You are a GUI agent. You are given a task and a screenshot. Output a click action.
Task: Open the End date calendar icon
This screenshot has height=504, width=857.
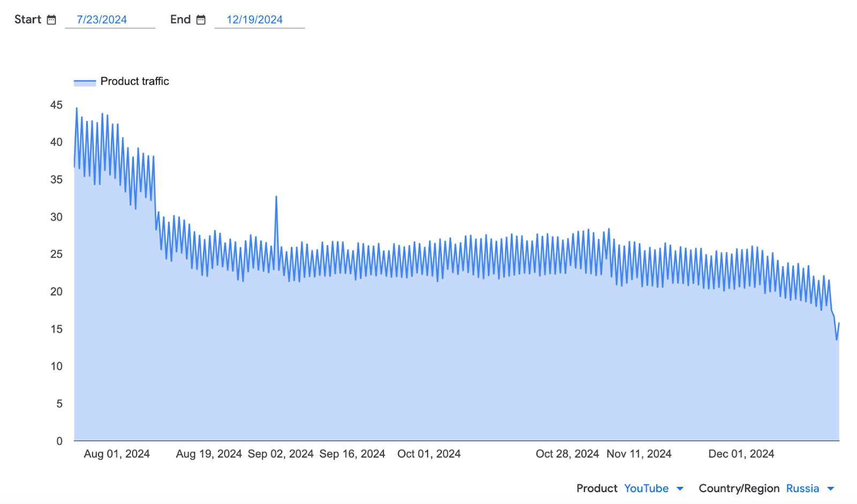tap(201, 20)
